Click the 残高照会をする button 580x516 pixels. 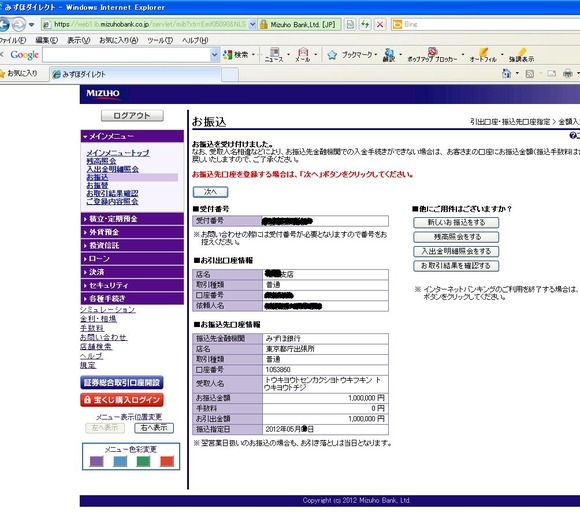pyautogui.click(x=456, y=237)
